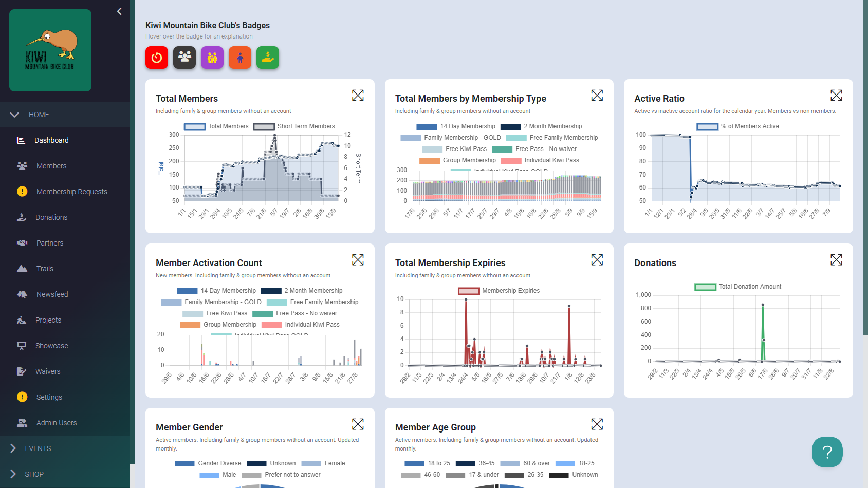Toggle Total Donation Amount legend series
Image resolution: width=868 pixels, height=488 pixels.
738,287
